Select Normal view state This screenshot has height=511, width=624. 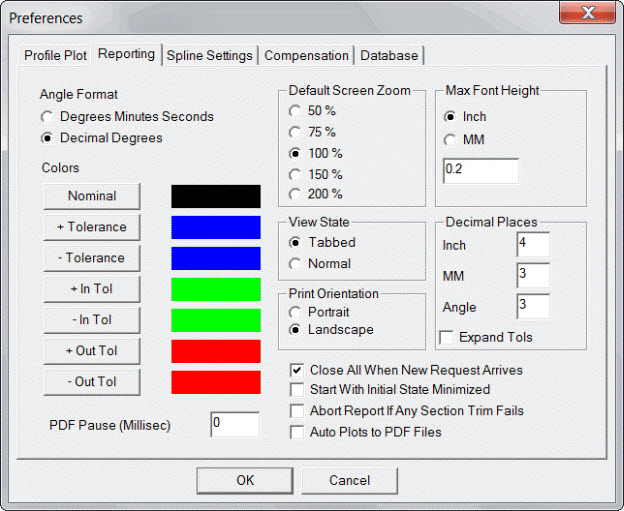click(x=295, y=264)
